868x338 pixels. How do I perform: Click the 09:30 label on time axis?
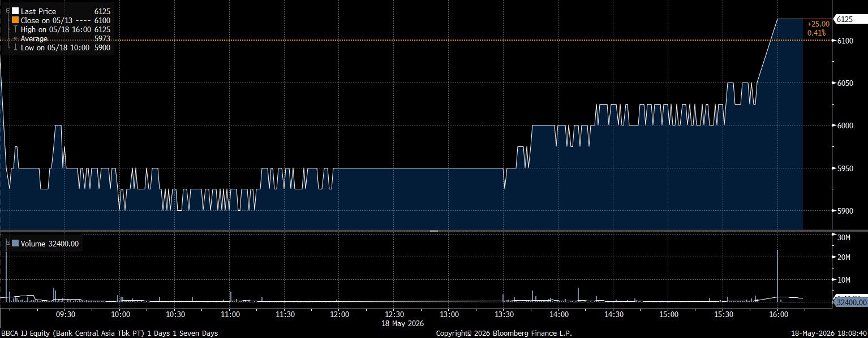(x=65, y=314)
